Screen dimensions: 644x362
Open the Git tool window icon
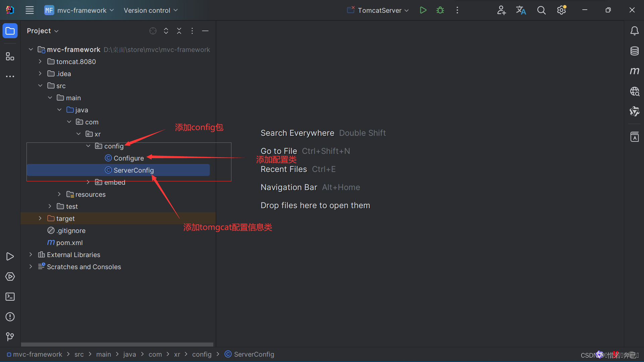pos(10,337)
